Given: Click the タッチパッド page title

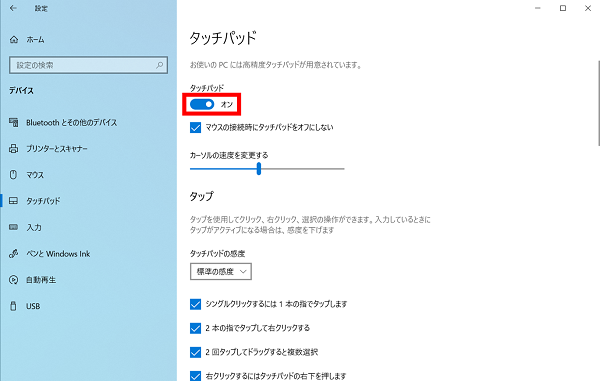Looking at the screenshot, I should (223, 38).
